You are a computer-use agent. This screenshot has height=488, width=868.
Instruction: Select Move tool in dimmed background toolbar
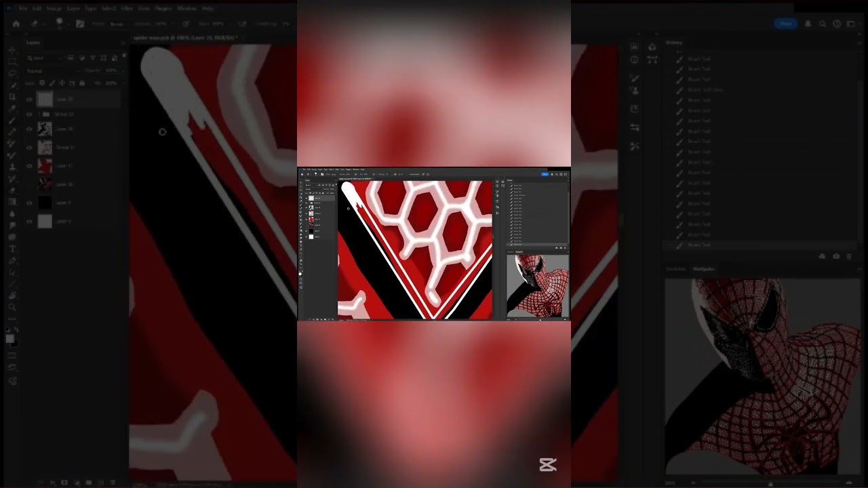pos(12,50)
